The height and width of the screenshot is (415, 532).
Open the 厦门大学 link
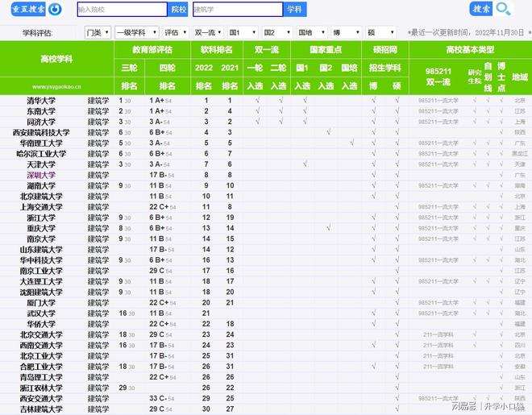pos(41,303)
